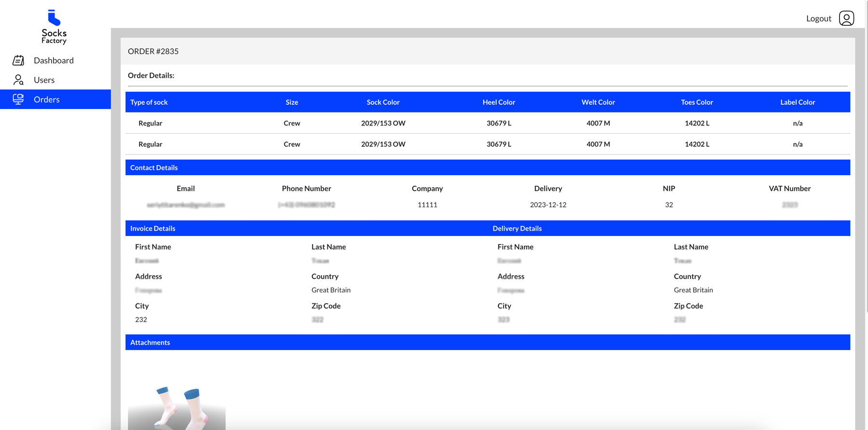Viewport: 868px width, 430px height.
Task: Select the second Regular sock row
Action: click(x=150, y=144)
